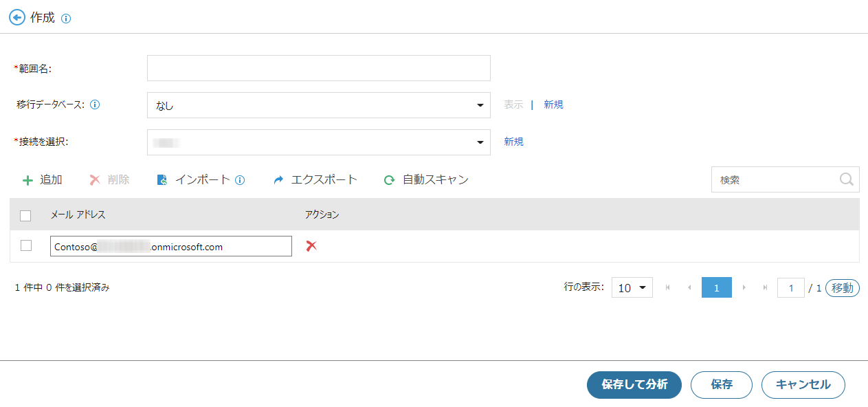The image size is (868, 407).
Task: Click the info icon beside インポート
Action: click(x=240, y=180)
